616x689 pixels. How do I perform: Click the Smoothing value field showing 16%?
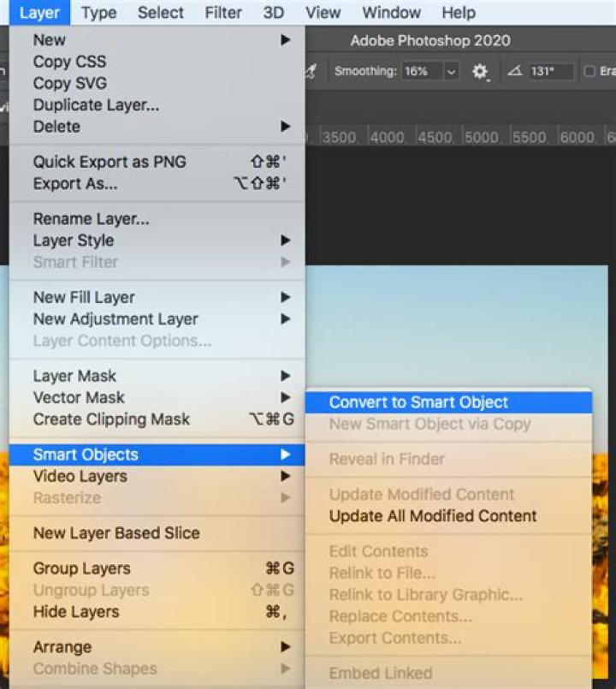423,71
